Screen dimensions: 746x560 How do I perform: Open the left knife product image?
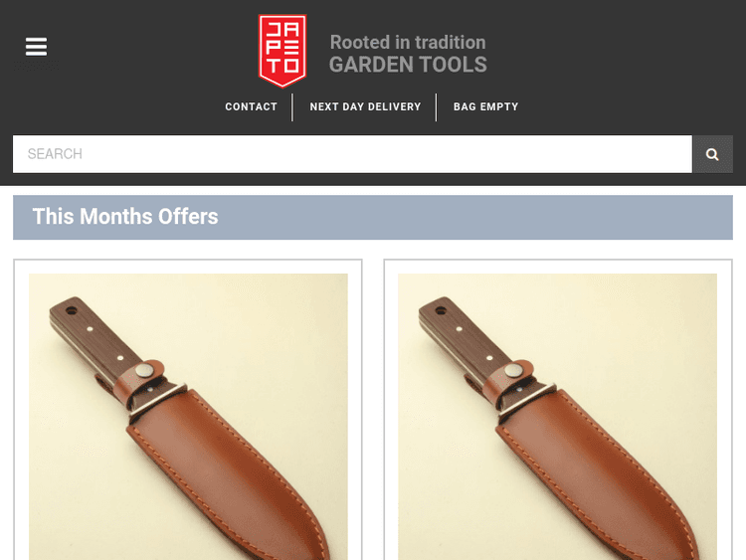(188, 417)
